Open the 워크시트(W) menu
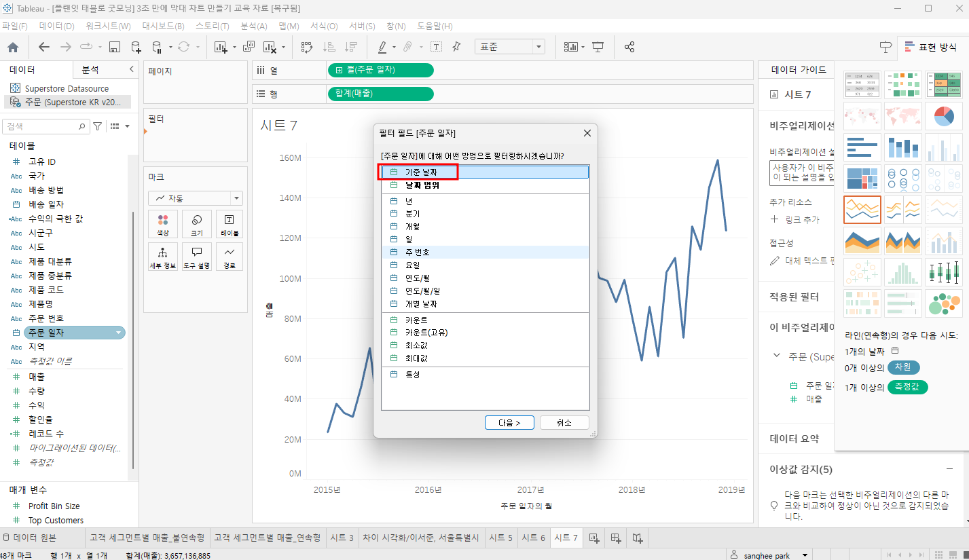Screen dimensions: 969x560 click(x=108, y=26)
